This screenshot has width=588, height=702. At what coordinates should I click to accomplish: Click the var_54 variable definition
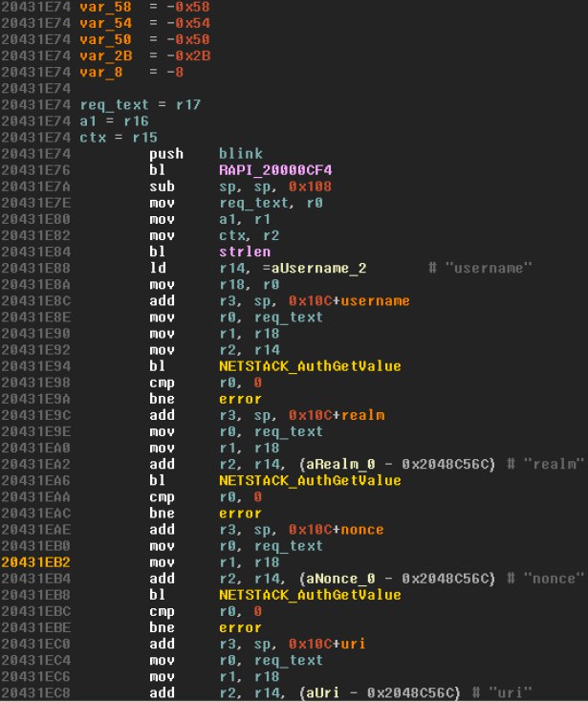click(x=105, y=23)
